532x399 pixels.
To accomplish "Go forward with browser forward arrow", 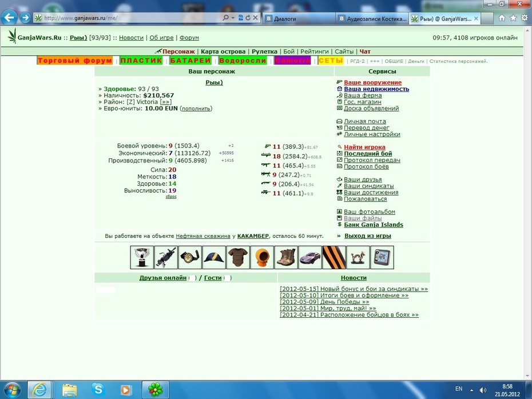I will (25, 18).
